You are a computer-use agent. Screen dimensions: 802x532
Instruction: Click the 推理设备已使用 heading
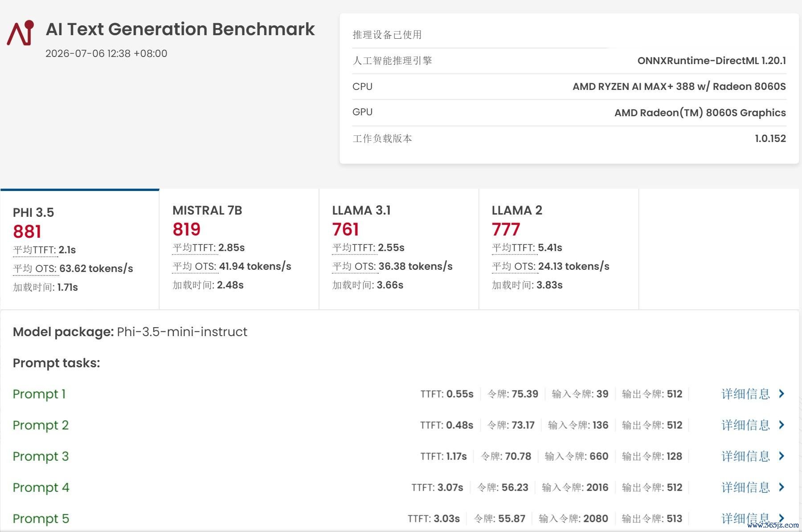click(387, 35)
